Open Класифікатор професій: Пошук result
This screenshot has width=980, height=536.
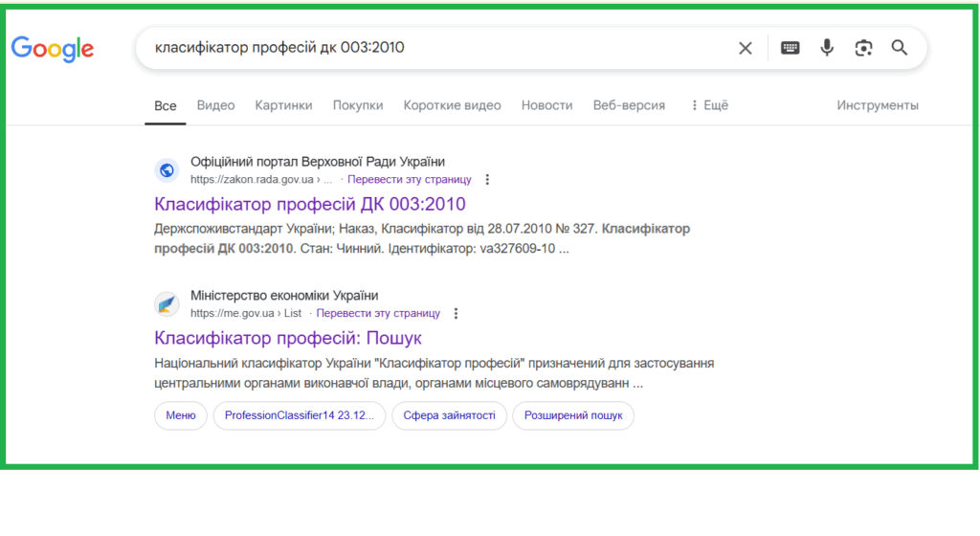coord(288,337)
